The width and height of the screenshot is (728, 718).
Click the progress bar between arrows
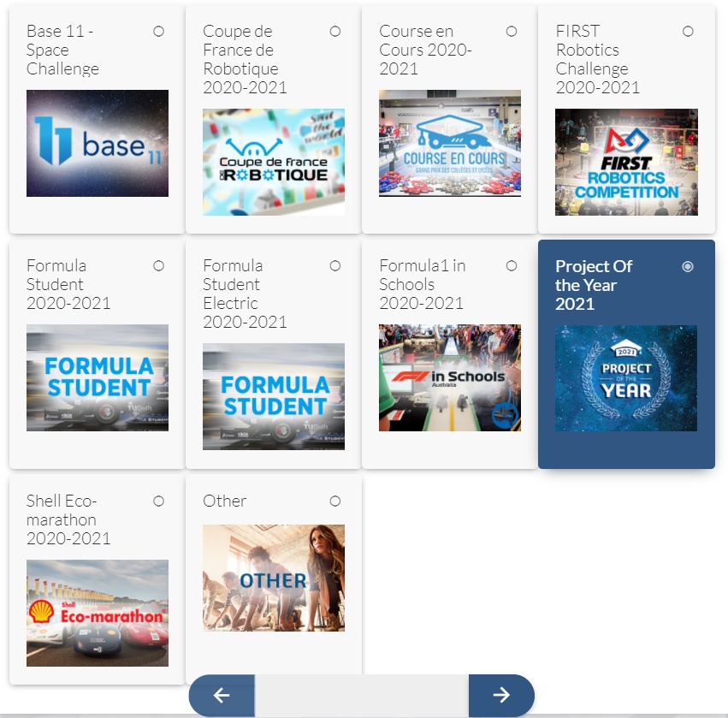(x=362, y=695)
